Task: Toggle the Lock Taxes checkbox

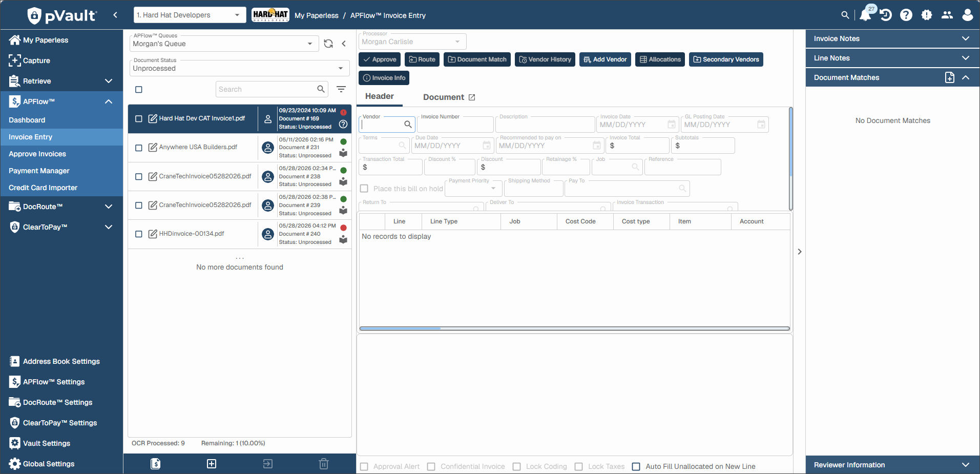Action: [x=579, y=466]
